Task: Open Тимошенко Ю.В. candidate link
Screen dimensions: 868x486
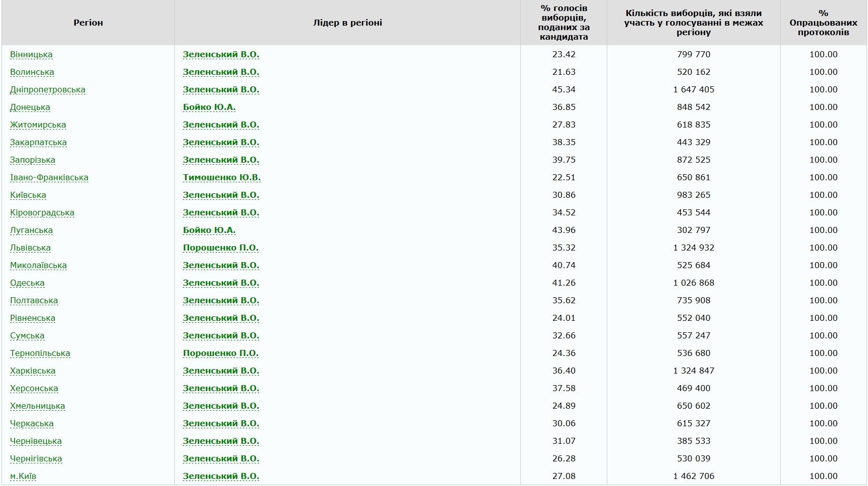Action: point(222,177)
